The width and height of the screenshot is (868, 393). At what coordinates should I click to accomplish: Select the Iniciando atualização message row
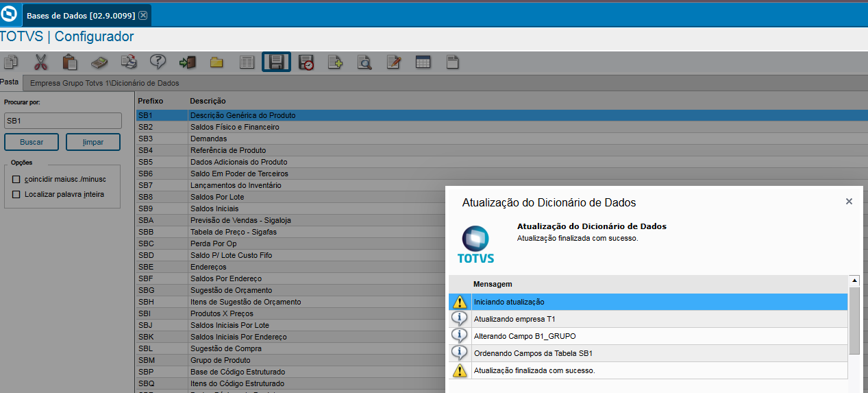(648, 302)
